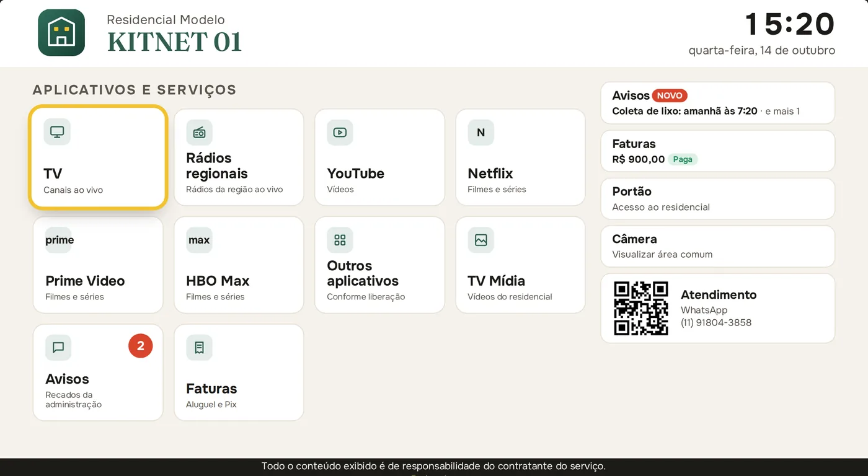
Task: Click the WhatsApp QR code
Action: pos(641,308)
